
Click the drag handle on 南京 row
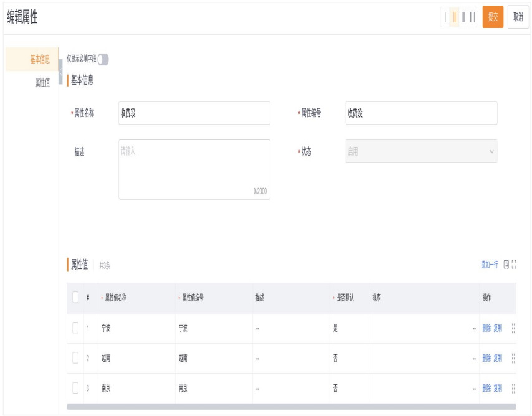(513, 388)
